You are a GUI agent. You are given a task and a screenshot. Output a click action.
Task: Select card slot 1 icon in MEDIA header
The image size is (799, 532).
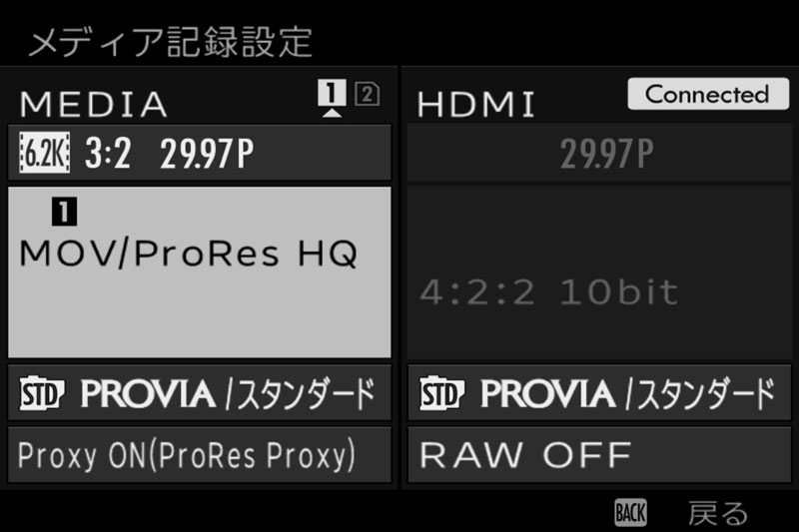(332, 93)
